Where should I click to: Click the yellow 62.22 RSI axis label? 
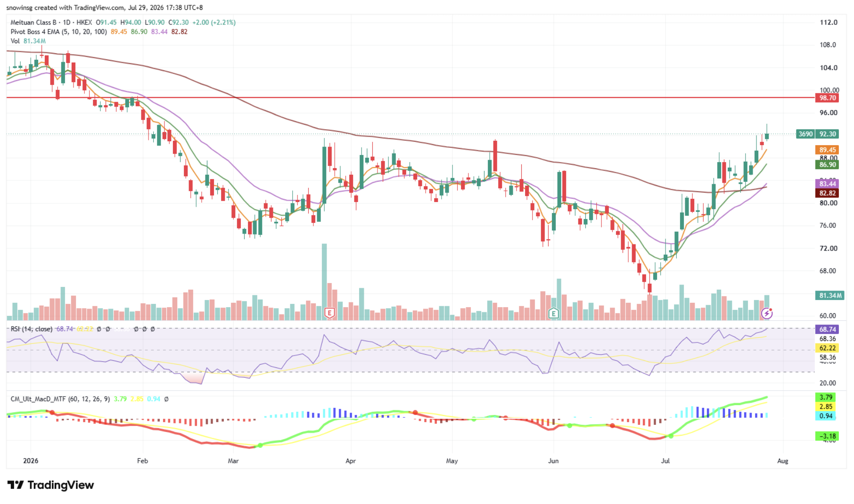[827, 348]
